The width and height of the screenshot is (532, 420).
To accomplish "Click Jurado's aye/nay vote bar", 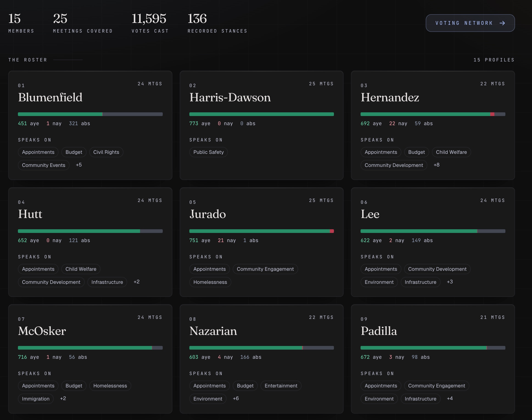I will 261,231.
